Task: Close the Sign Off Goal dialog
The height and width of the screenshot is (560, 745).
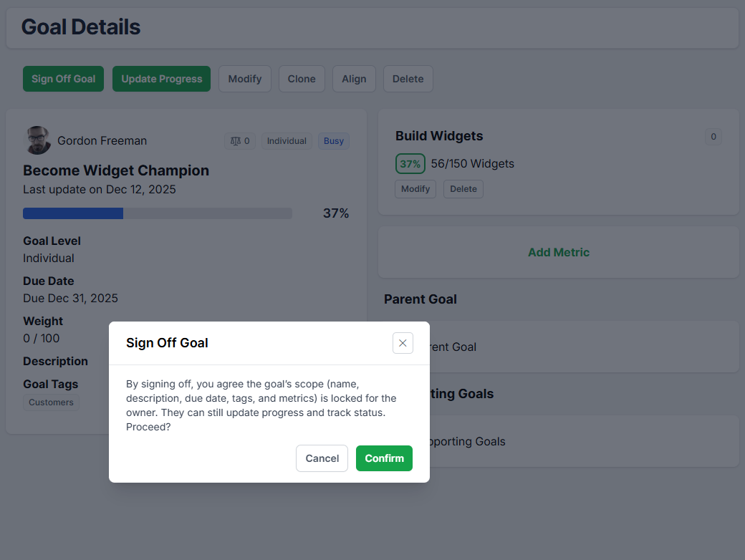Action: pos(403,343)
